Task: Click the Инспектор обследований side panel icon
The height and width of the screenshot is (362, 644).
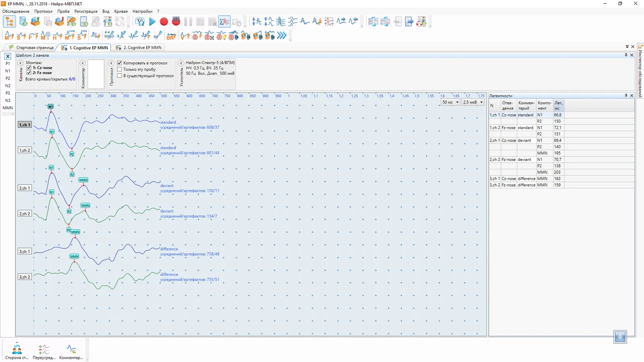Action: (x=640, y=70)
